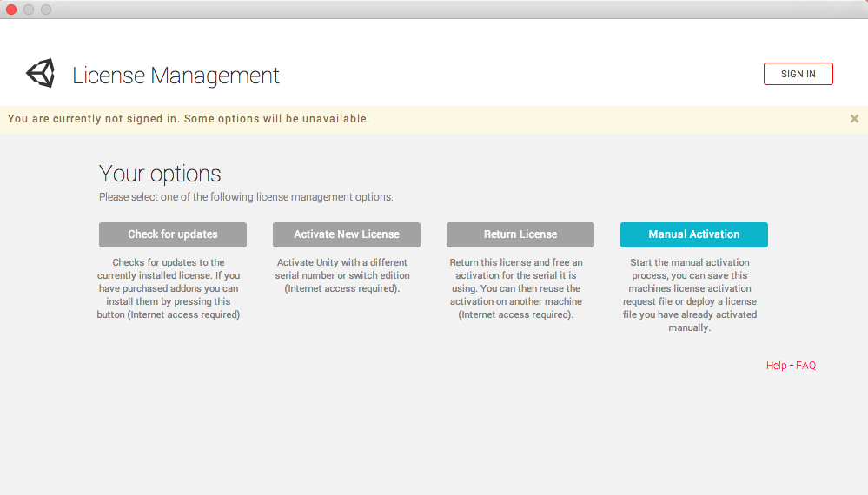Image resolution: width=868 pixels, height=495 pixels.
Task: Click the 'Activate Unity with a different serial' description
Action: pos(342,275)
